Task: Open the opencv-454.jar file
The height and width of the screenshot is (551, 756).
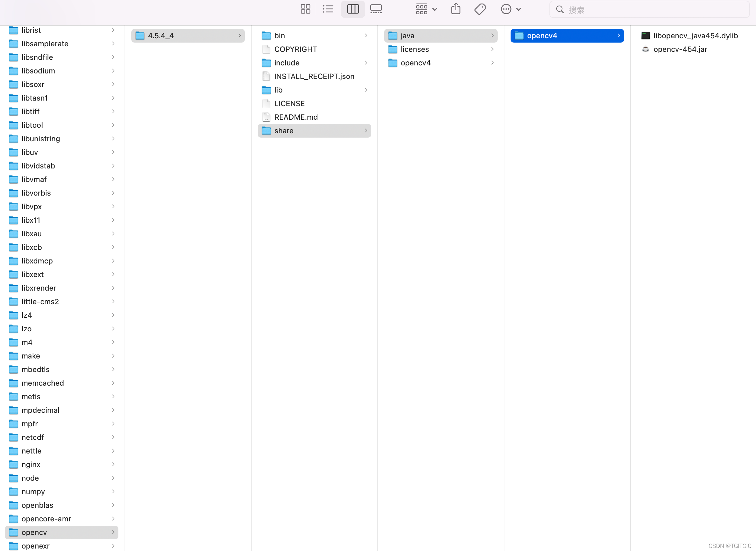Action: [680, 49]
